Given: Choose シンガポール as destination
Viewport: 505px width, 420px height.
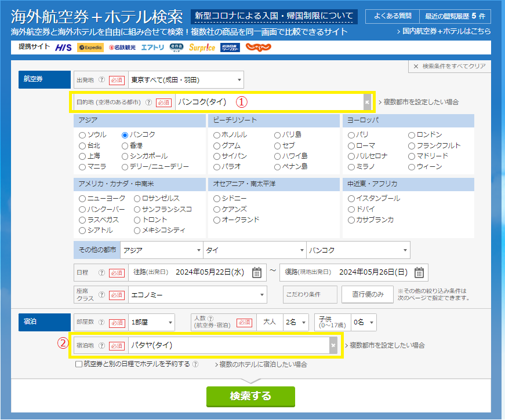Looking at the screenshot, I should point(125,157).
